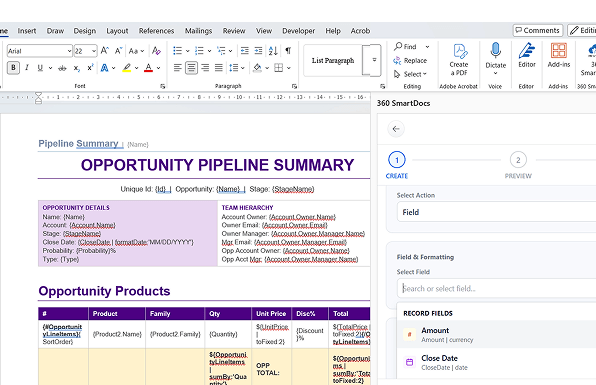Switch to Layout tab
Screen dimensions: 596x385
(x=117, y=31)
